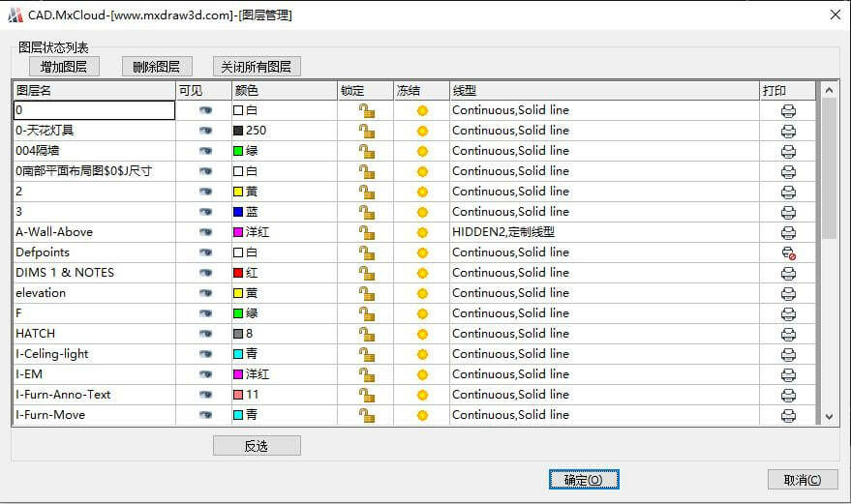Viewport: 851px width, 504px height.
Task: Click the printer icon for Defpoints layer
Action: 788,252
